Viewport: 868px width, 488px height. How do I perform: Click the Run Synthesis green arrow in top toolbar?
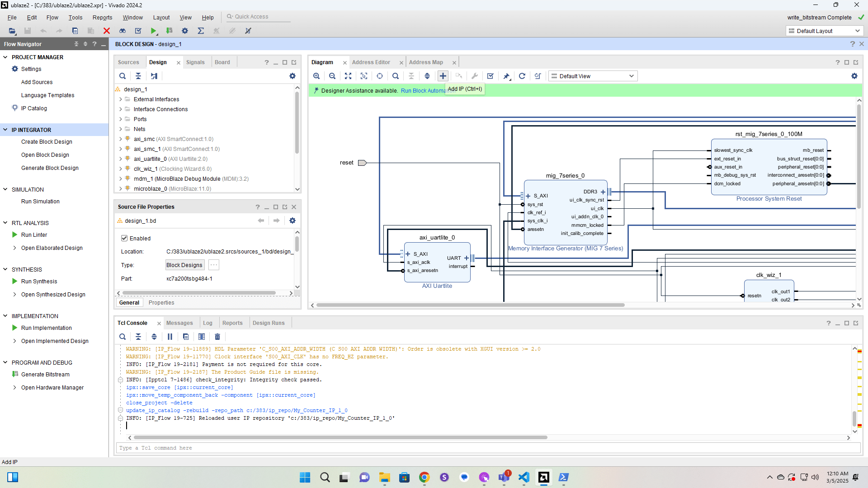154,31
